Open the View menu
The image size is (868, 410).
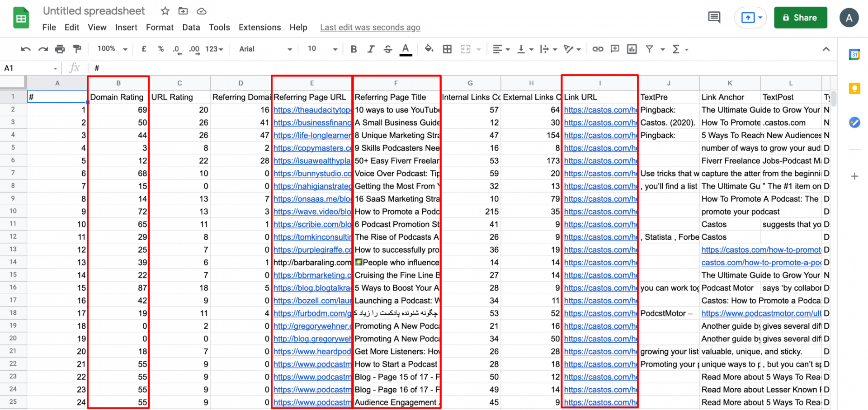pos(97,28)
